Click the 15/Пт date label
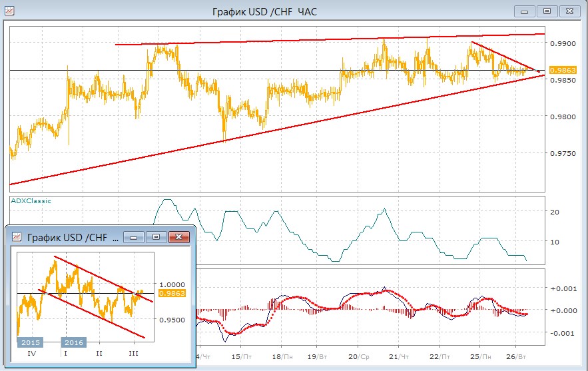 click(241, 356)
